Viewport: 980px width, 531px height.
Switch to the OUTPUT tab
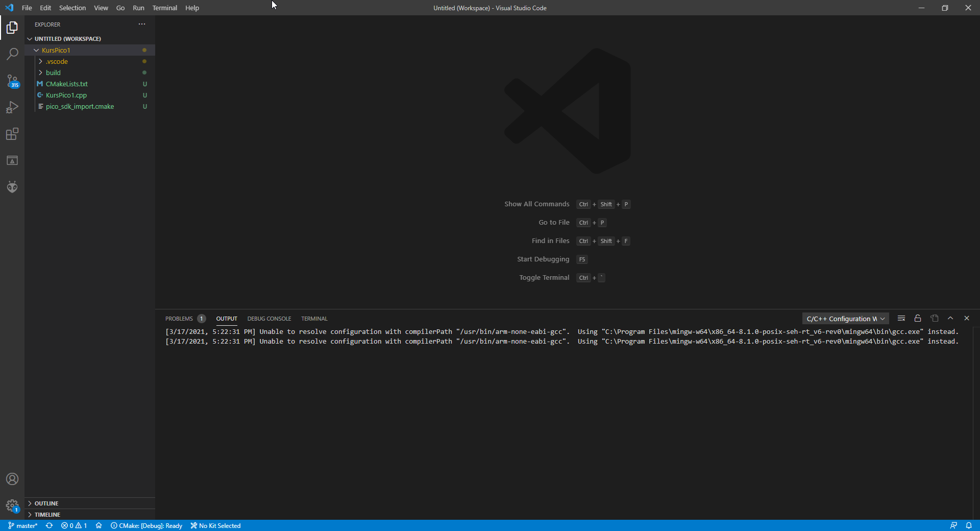point(227,319)
